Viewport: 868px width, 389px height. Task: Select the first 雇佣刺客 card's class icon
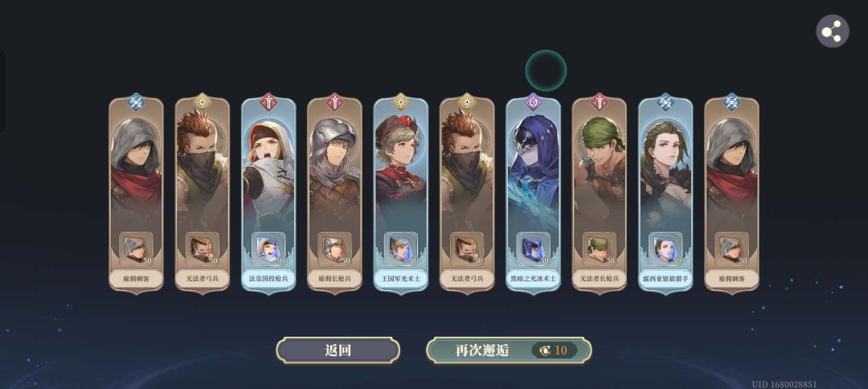click(136, 102)
